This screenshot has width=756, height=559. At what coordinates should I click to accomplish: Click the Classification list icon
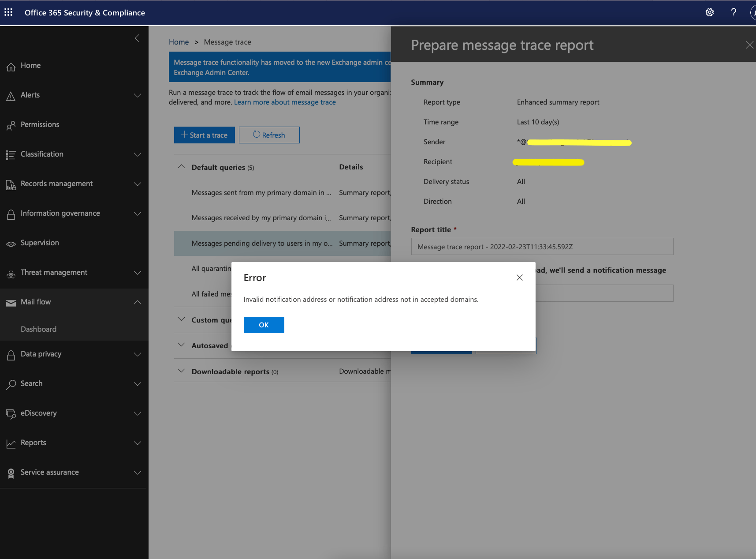[x=11, y=155]
